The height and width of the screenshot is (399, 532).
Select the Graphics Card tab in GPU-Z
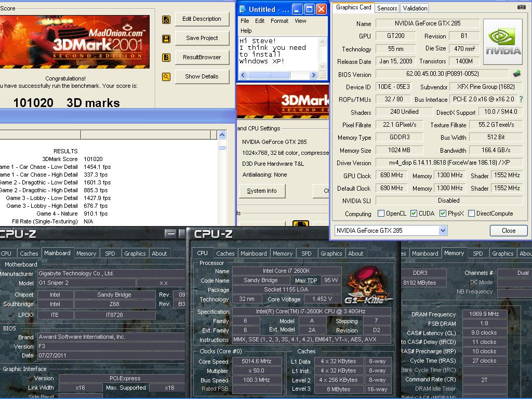click(353, 7)
